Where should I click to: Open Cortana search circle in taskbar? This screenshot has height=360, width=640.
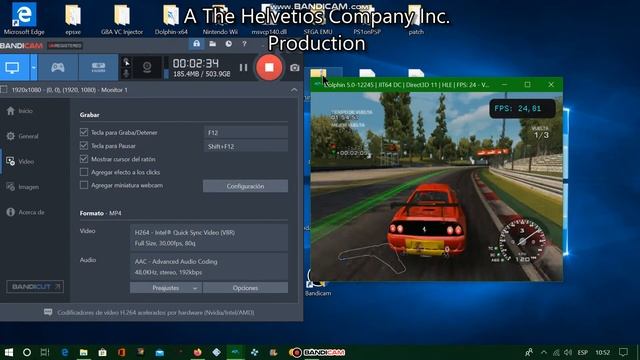(x=27, y=352)
